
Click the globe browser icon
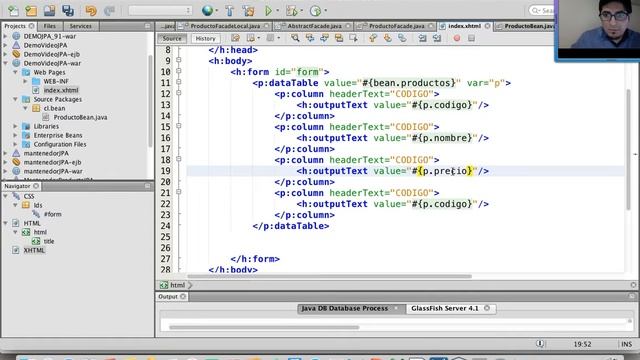pos(207,11)
